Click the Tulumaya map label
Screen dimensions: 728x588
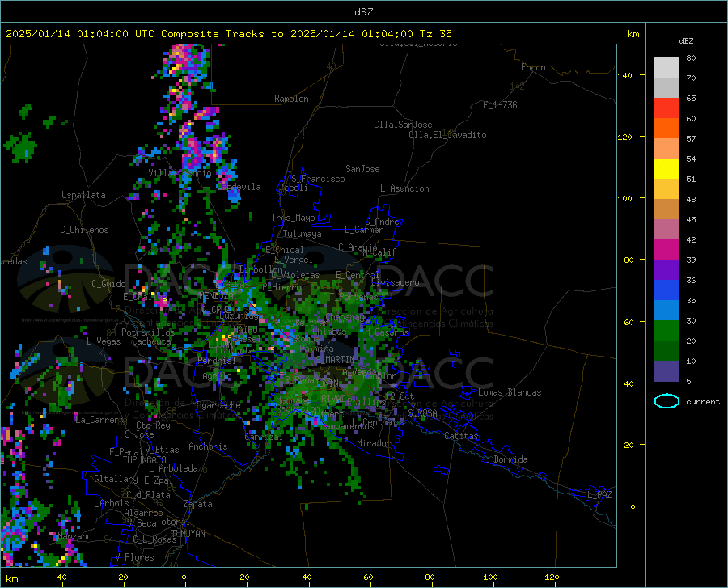tap(303, 234)
